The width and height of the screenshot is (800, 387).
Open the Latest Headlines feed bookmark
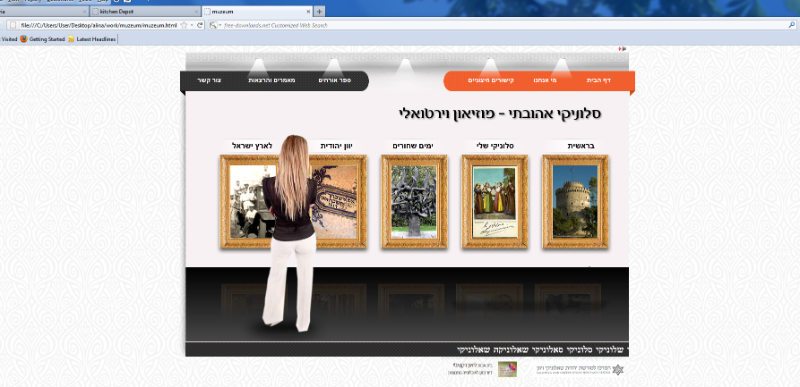tap(92, 39)
